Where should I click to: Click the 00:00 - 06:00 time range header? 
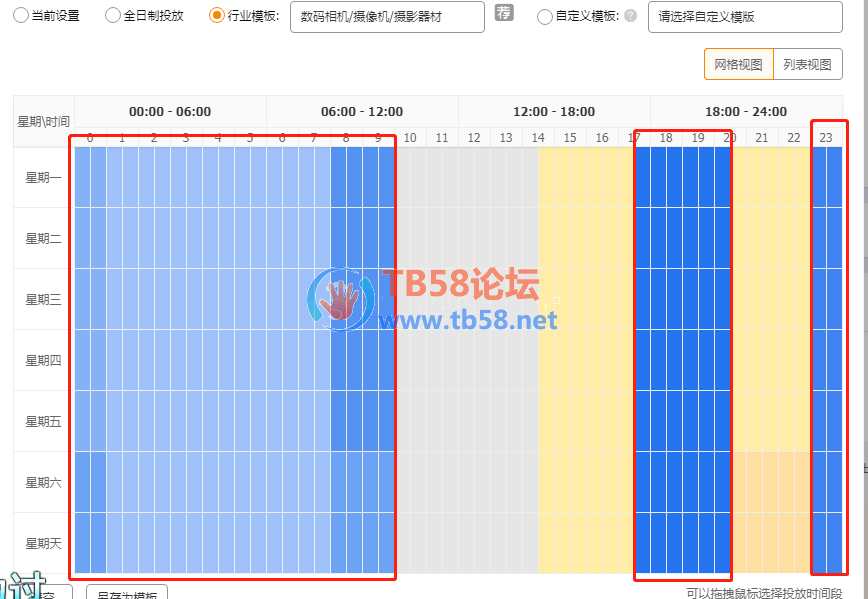pyautogui.click(x=170, y=111)
